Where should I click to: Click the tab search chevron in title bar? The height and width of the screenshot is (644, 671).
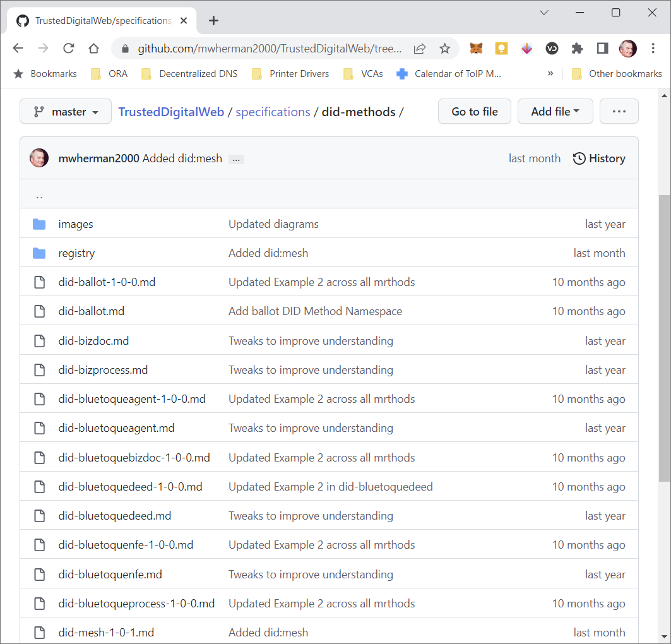[544, 13]
